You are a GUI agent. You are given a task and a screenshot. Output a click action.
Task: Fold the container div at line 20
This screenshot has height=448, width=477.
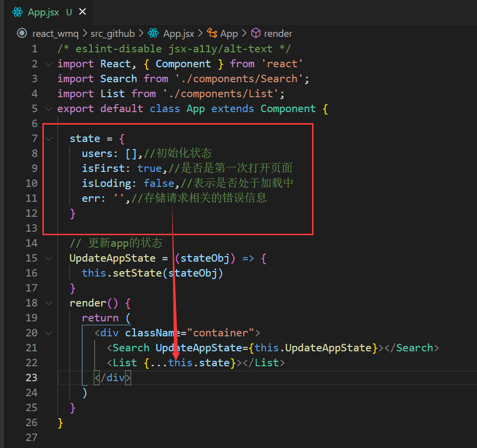click(48, 333)
